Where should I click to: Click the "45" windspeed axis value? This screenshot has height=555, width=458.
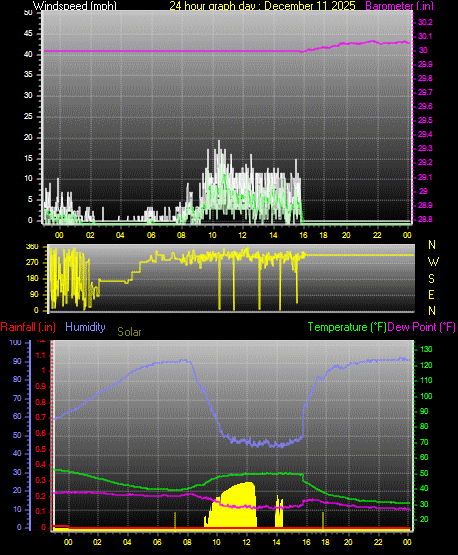[x=28, y=34]
